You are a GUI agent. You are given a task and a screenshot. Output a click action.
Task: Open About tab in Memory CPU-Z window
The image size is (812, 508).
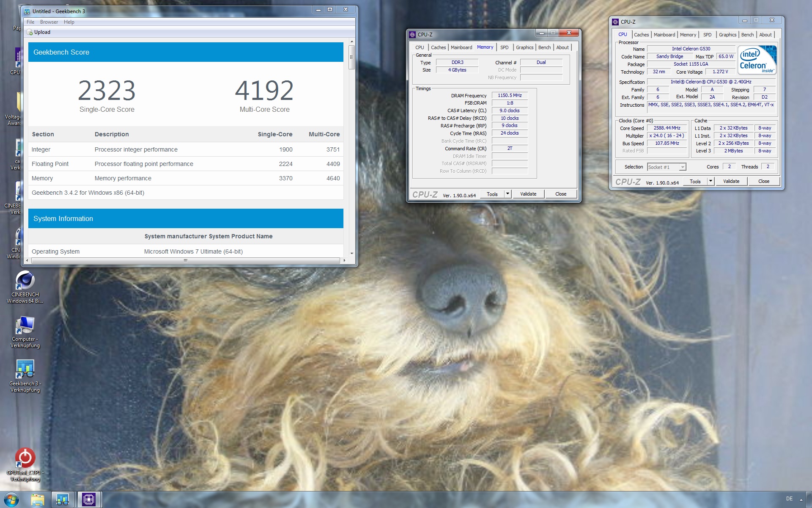tap(562, 47)
